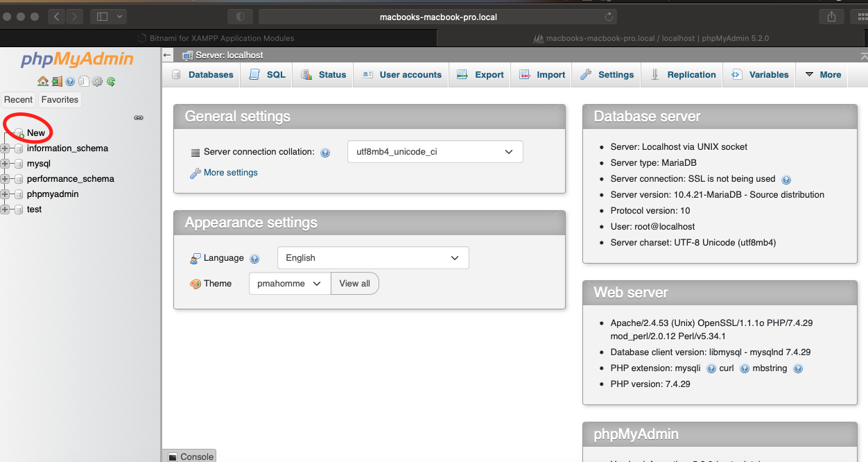Select the log out door icon
Screen dimensions: 868x462
click(x=56, y=81)
